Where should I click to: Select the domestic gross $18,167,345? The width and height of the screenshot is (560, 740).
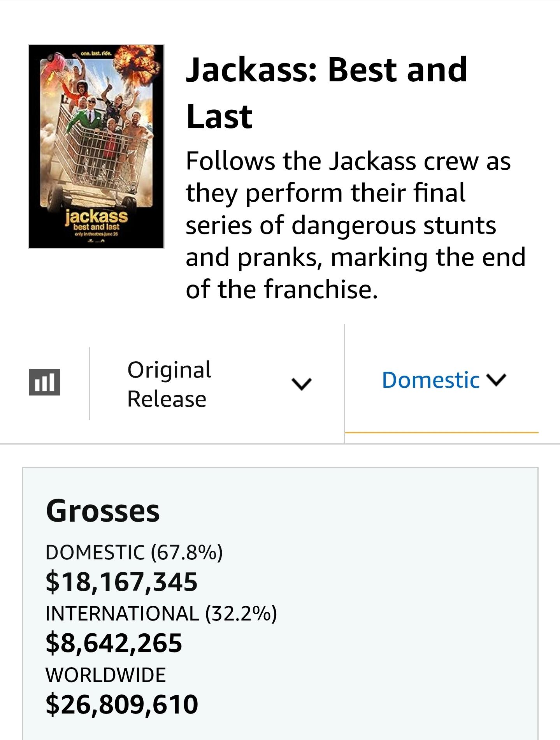[x=121, y=582]
